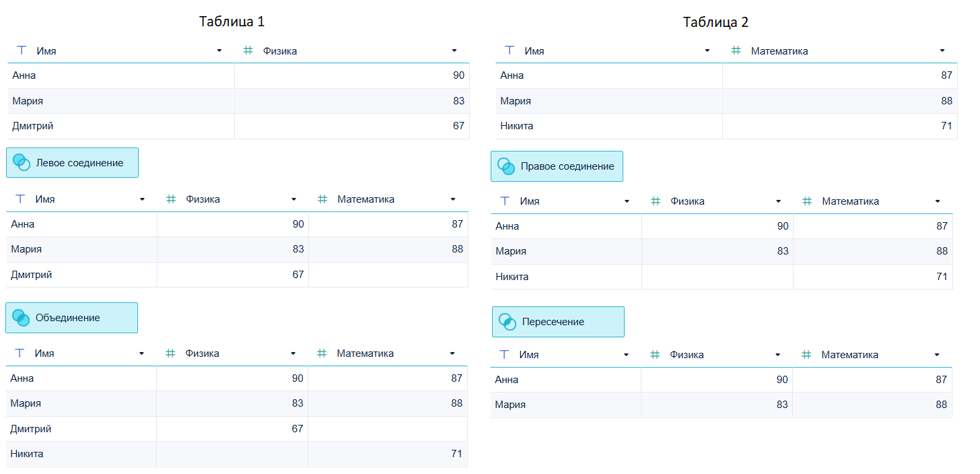Open Математика column dropdown in Таблица 2
The width and height of the screenshot is (980, 474).
point(942,50)
